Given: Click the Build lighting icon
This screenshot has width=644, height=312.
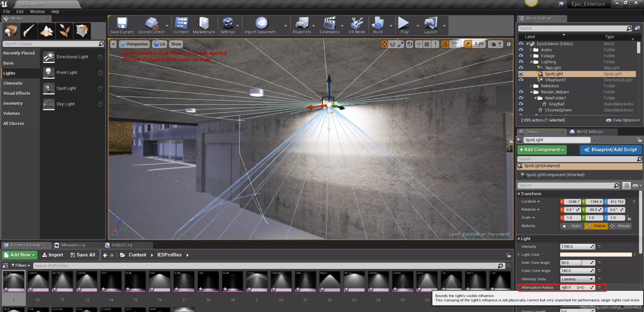Looking at the screenshot, I should pos(378,25).
